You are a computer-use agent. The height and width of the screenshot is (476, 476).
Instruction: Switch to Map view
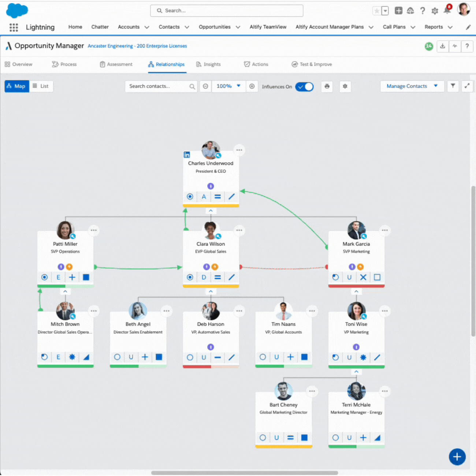pyautogui.click(x=17, y=86)
